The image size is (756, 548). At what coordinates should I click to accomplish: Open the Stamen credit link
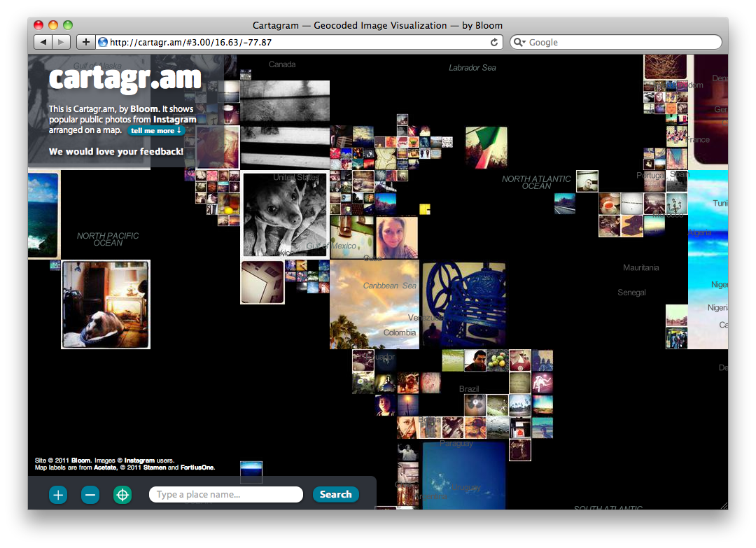(x=154, y=467)
